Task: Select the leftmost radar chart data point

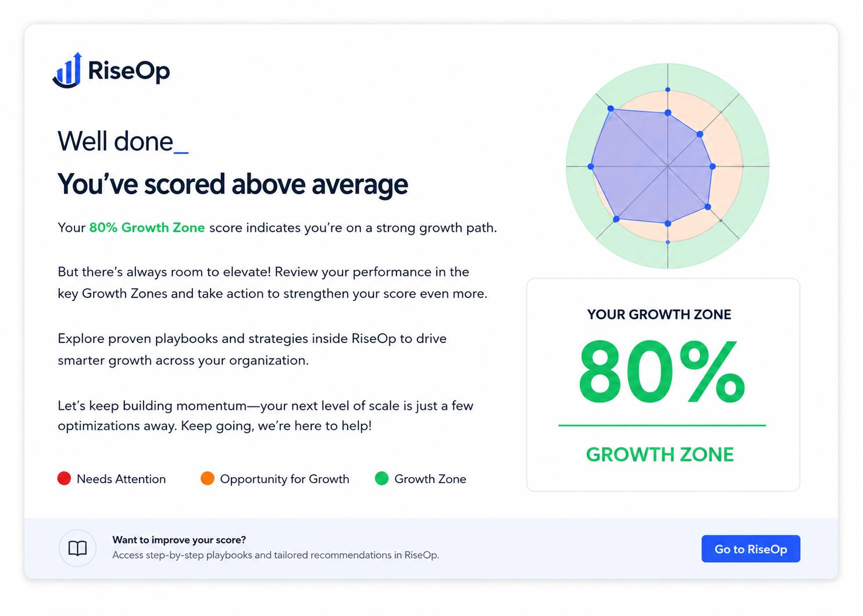Action: coord(591,166)
